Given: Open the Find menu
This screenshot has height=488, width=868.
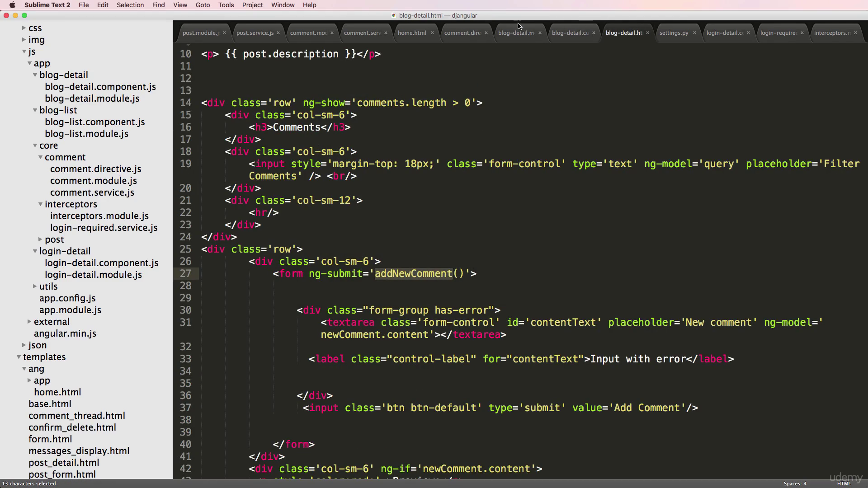Looking at the screenshot, I should 158,5.
